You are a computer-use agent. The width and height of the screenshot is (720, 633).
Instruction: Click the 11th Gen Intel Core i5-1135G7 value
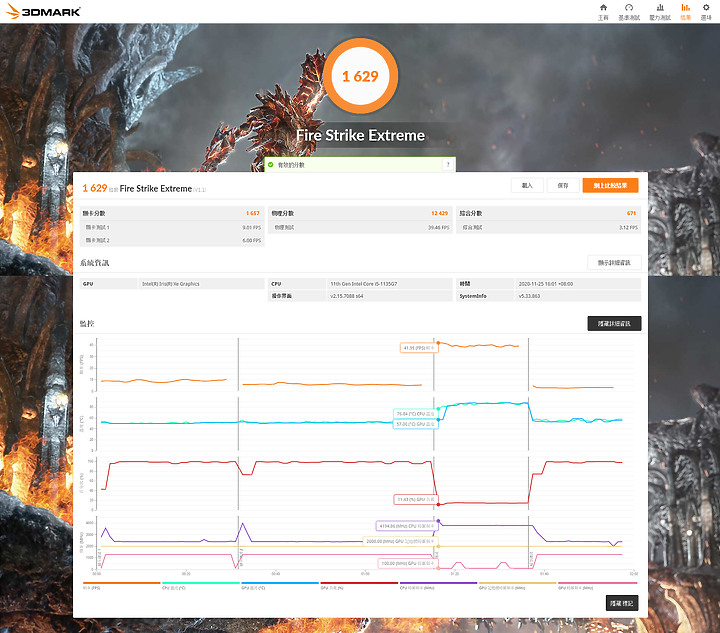coord(364,284)
